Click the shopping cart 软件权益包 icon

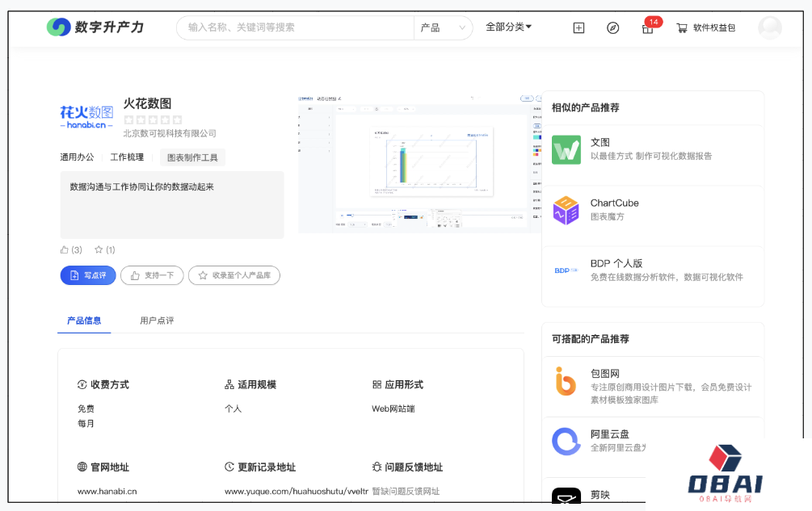pyautogui.click(x=682, y=27)
